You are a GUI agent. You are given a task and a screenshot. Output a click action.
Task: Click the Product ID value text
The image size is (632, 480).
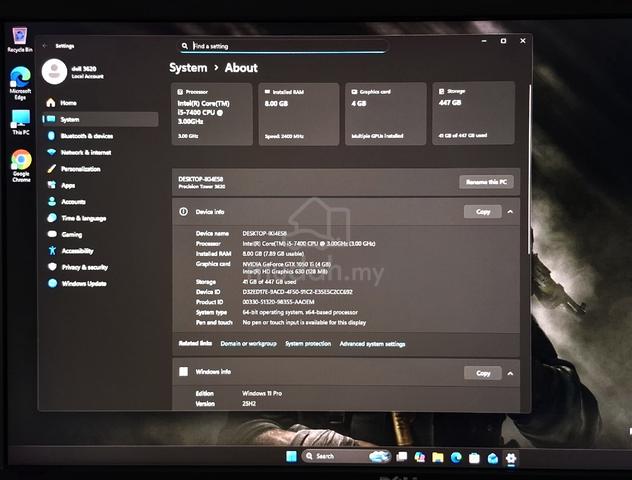pos(279,302)
